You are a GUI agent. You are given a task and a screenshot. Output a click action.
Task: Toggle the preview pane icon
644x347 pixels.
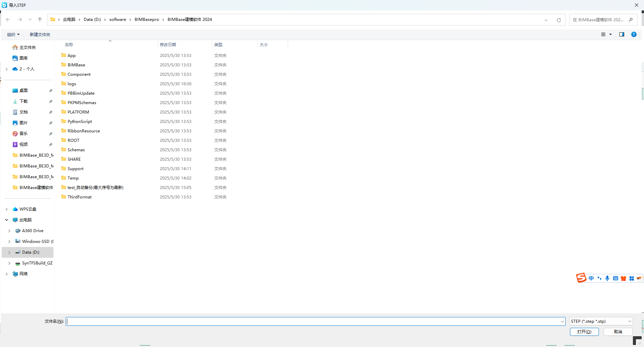pyautogui.click(x=622, y=34)
